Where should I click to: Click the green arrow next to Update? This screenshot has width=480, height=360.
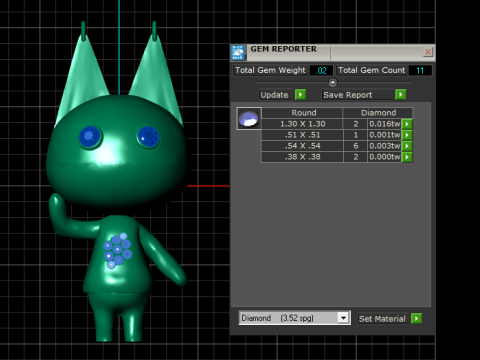(x=300, y=95)
